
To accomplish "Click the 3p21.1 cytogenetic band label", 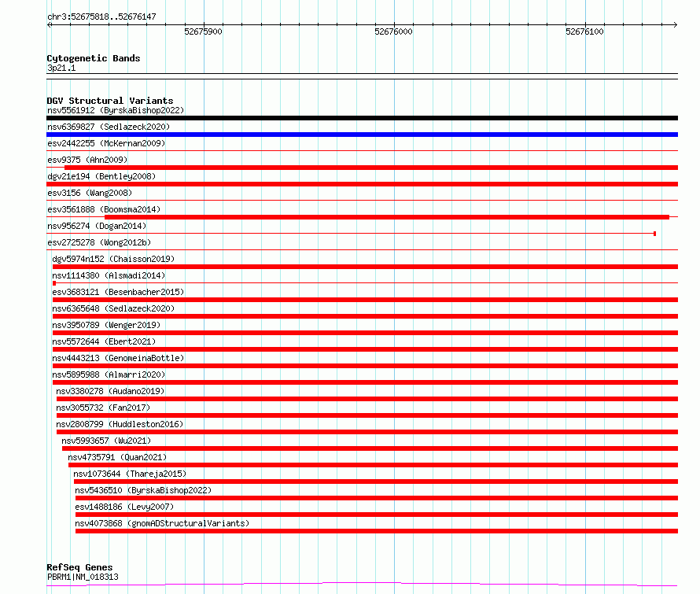I will (61, 68).
